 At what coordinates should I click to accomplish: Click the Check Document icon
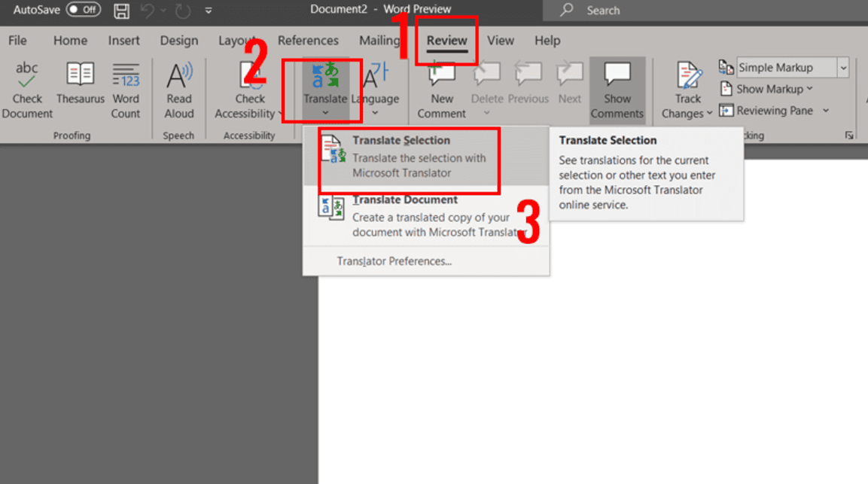click(x=26, y=75)
